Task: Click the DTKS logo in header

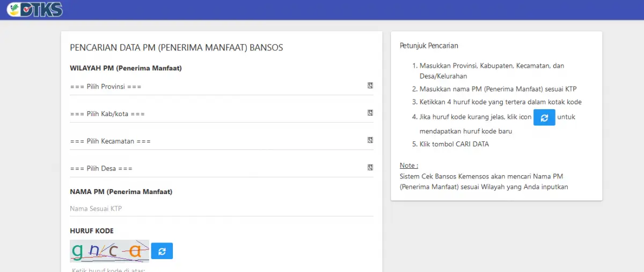Action: [x=35, y=9]
